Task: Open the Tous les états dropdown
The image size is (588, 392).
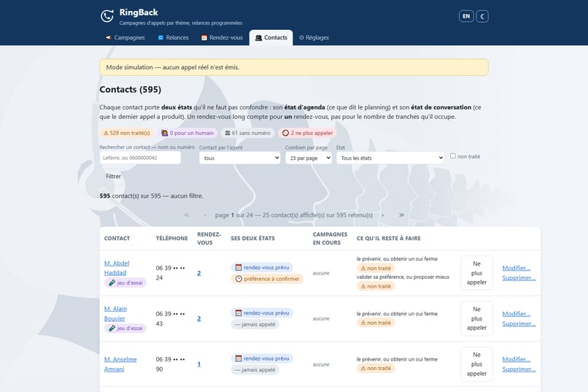Action: tap(390, 158)
